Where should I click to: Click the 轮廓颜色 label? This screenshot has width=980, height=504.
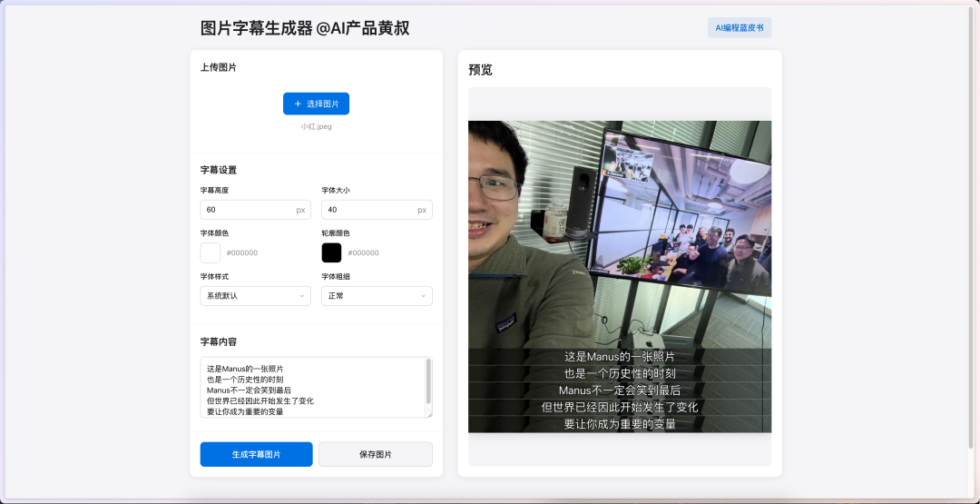[x=336, y=233]
